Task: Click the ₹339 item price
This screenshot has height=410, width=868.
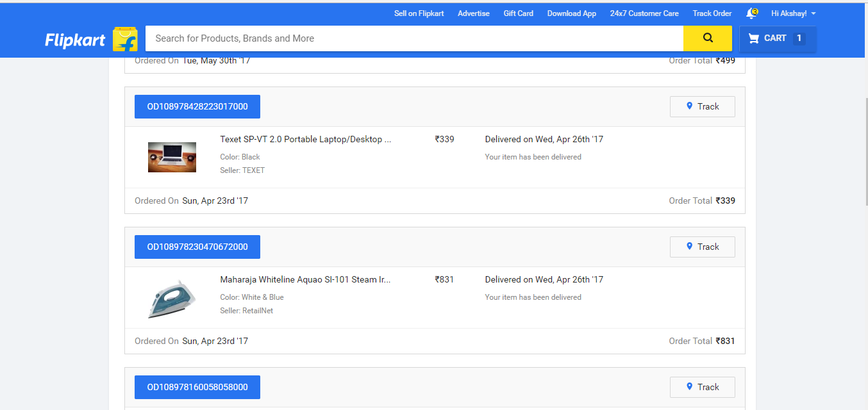Action: tap(444, 139)
